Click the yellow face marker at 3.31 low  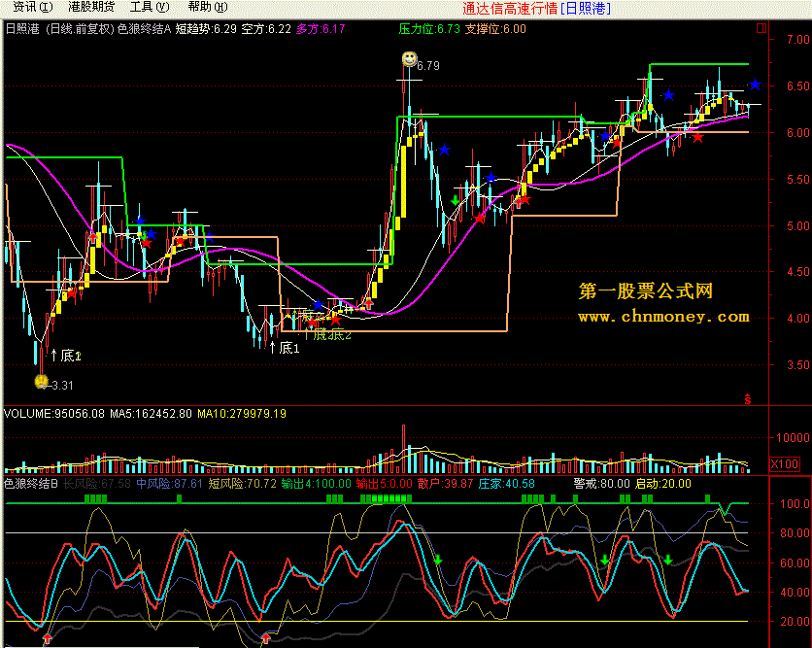pos(41,382)
